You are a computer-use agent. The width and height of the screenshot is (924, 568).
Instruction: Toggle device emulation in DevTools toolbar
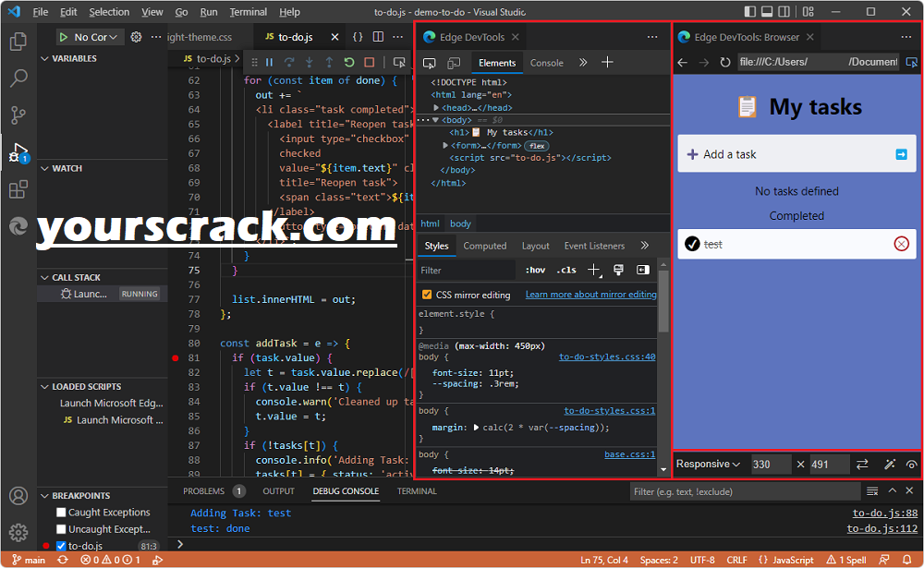pyautogui.click(x=454, y=63)
